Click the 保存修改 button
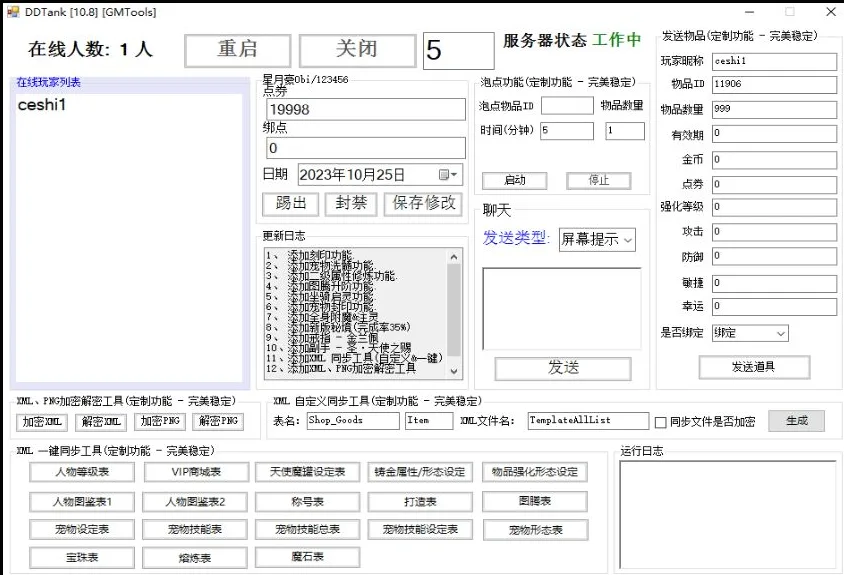 click(424, 204)
